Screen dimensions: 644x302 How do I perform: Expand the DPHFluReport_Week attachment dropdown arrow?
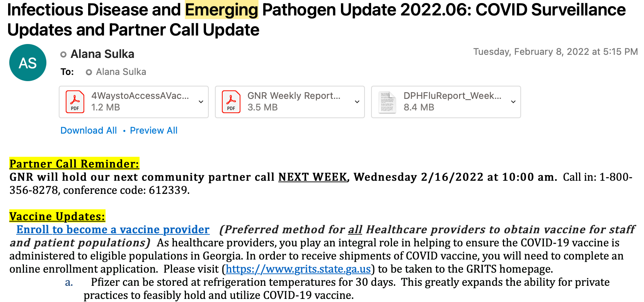point(513,102)
